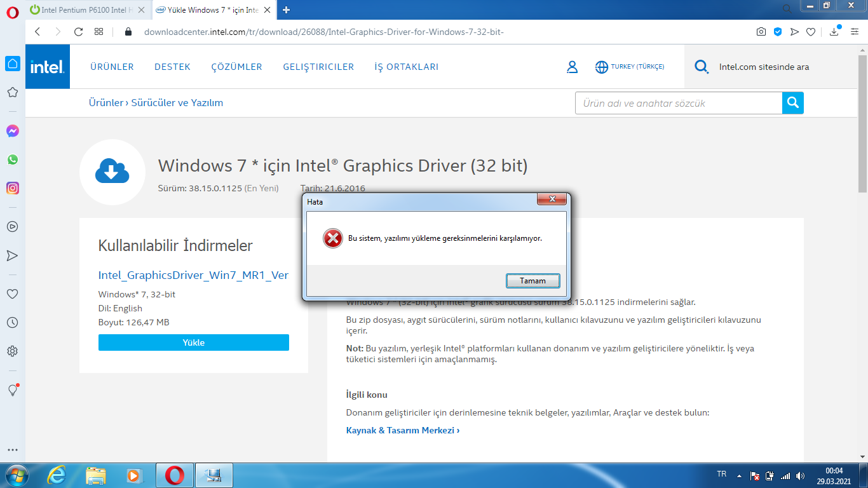Click Tamam in the Hata dialog
The image size is (868, 488).
coord(533,281)
